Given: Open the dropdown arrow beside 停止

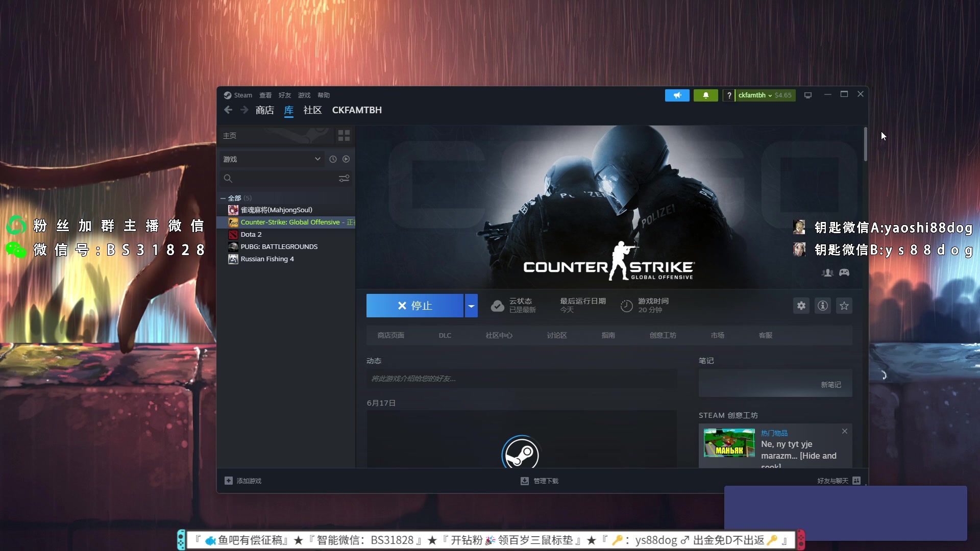Looking at the screenshot, I should pos(471,306).
